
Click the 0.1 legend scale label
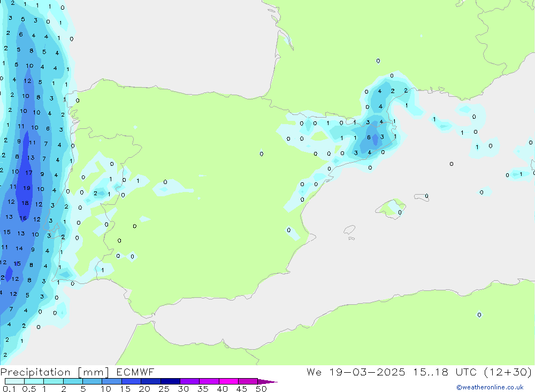(9, 389)
